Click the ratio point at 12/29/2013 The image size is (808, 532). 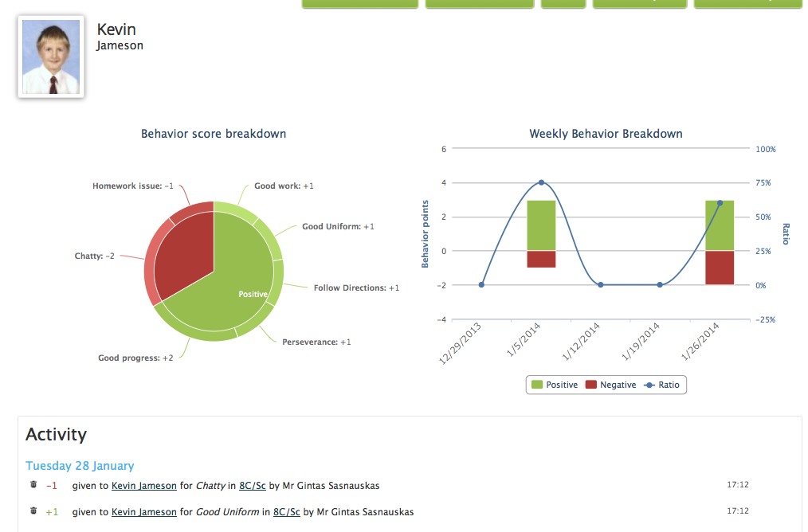coord(481,285)
